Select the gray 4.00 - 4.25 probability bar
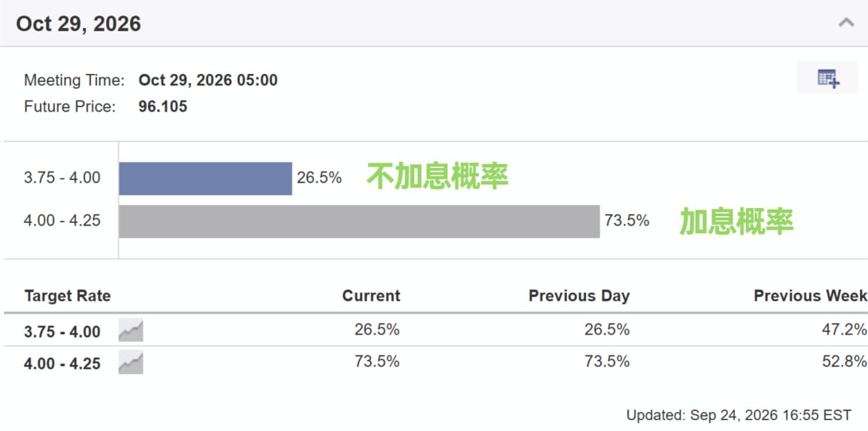The height and width of the screenshot is (431, 868). [x=359, y=221]
